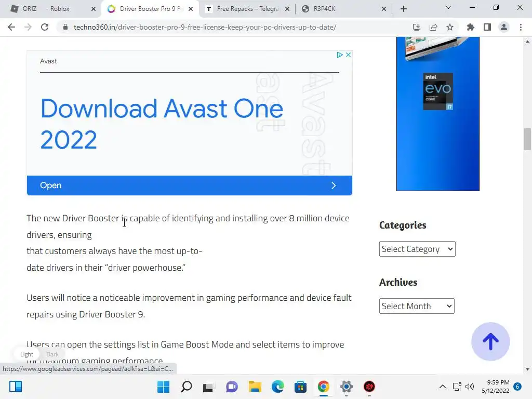Screen dimensions: 532x399
Task: Expand Select Category dropdown
Action: coord(417,249)
